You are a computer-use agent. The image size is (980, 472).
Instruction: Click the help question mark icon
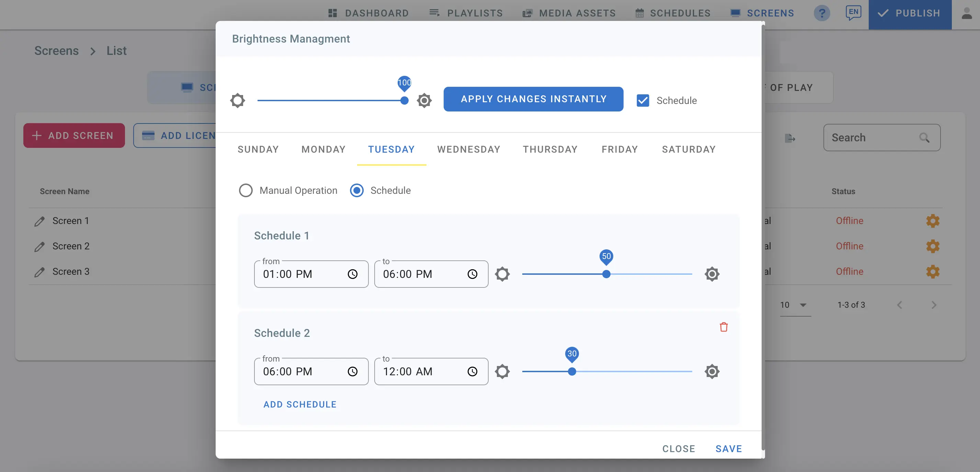tap(822, 13)
